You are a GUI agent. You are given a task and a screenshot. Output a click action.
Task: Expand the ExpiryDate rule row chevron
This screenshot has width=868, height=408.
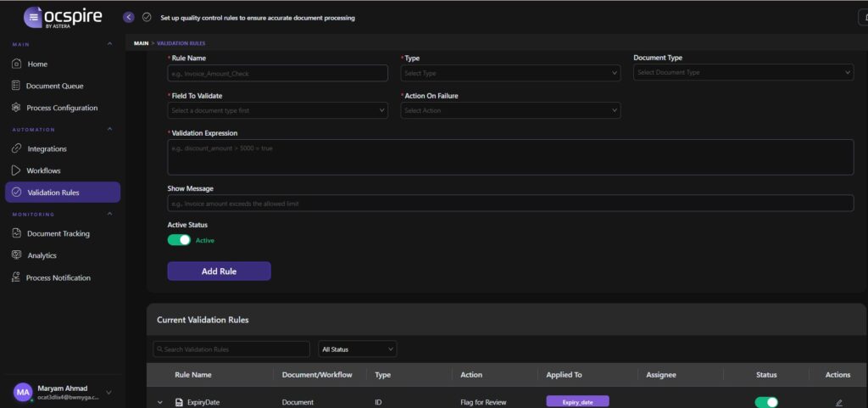pos(160,402)
